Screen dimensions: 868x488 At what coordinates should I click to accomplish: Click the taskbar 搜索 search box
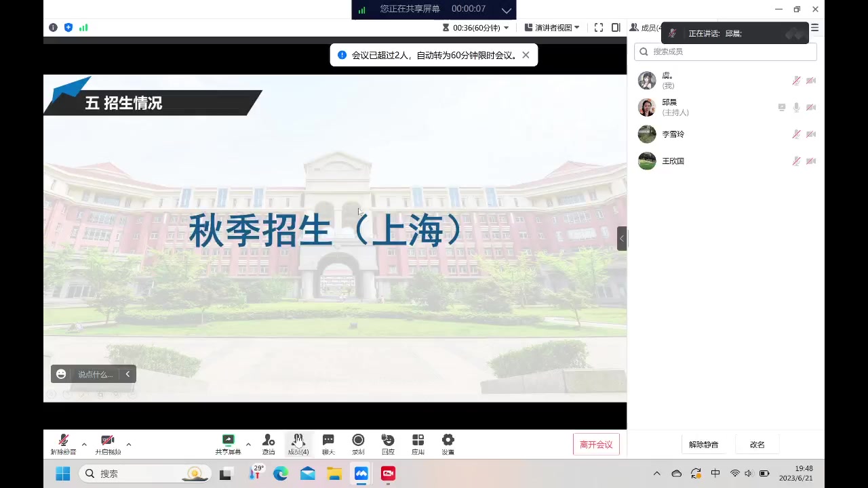coord(144,474)
